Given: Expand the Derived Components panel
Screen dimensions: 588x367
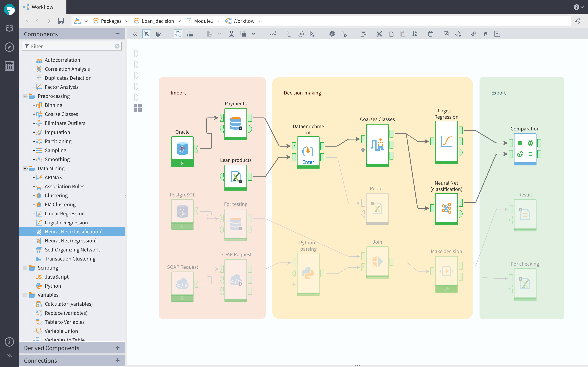Looking at the screenshot, I should pyautogui.click(x=118, y=348).
